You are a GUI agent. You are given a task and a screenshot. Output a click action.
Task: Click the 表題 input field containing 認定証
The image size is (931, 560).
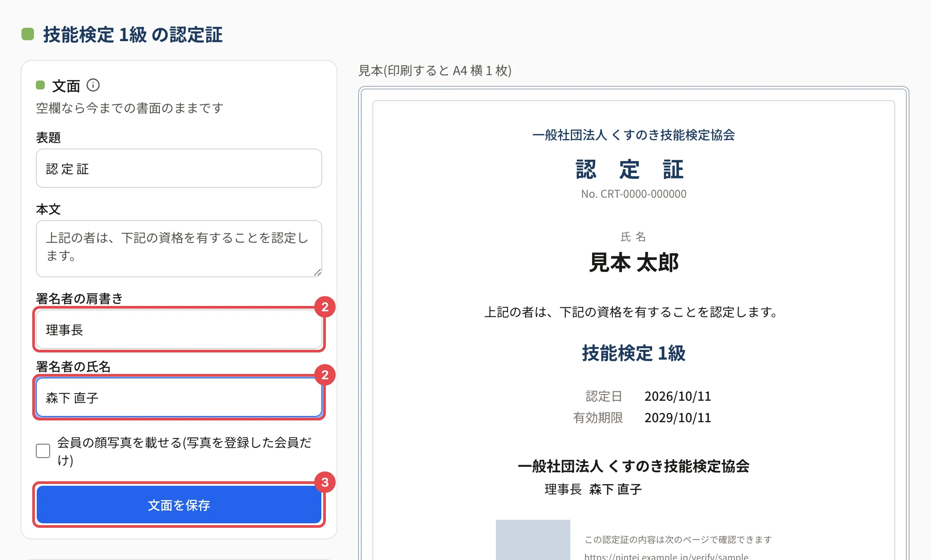point(179,168)
